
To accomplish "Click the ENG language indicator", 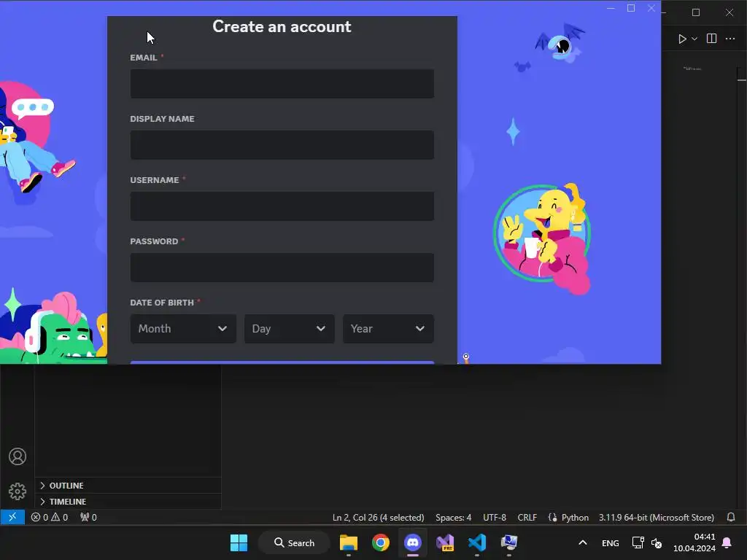I will pos(611,543).
